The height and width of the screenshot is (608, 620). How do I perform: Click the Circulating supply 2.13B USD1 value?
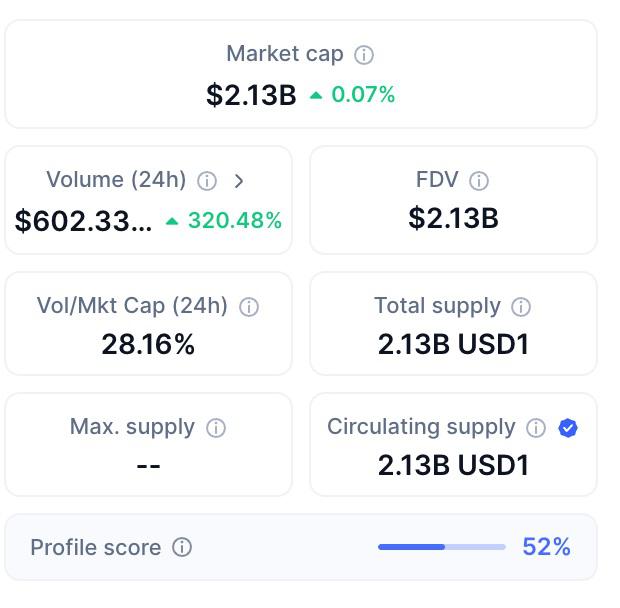tap(454, 465)
